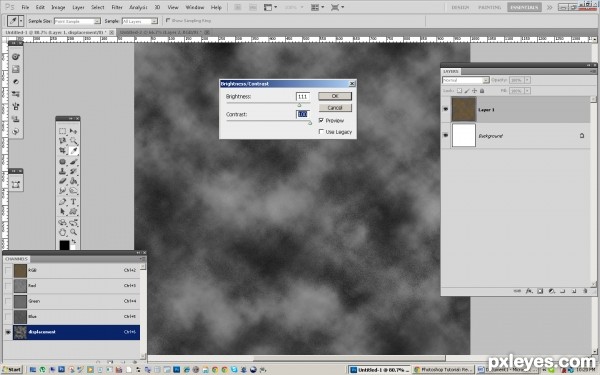This screenshot has width=600, height=375.
Task: Click the Delete Layer trash icon
Action: [x=585, y=291]
